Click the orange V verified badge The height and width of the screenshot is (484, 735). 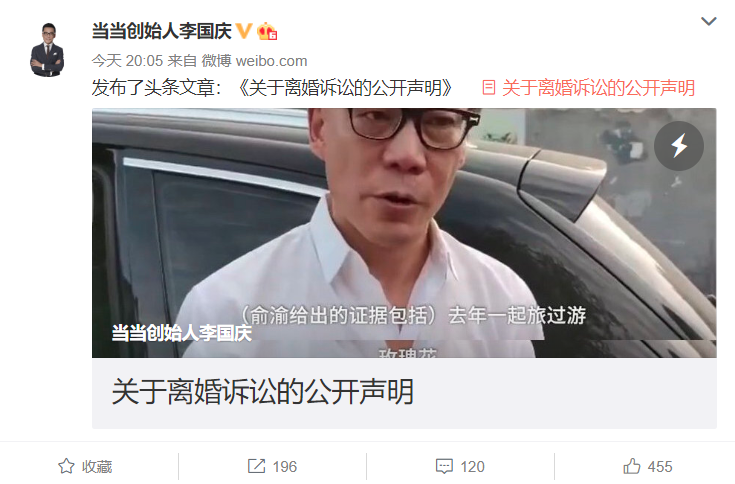(244, 31)
